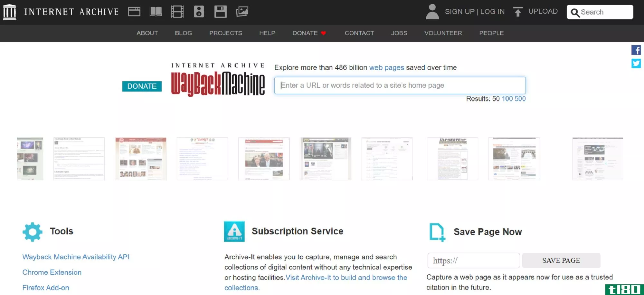The image size is (644, 295).
Task: Open the Web archive icon
Action: point(134,12)
